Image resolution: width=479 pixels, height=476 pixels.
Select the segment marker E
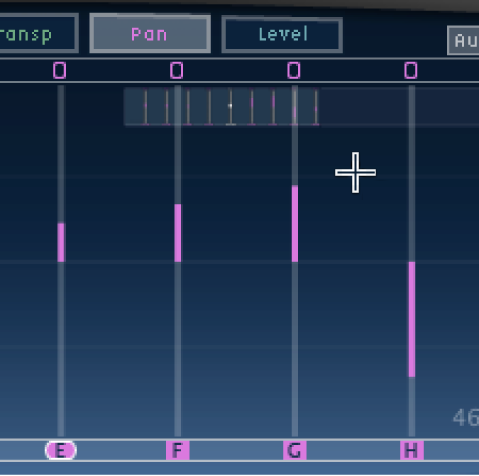point(61,451)
